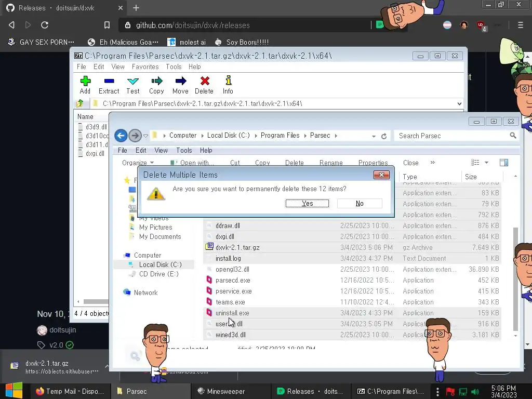
Task: Expand the Explorer address bar history dropdown
Action: (374, 136)
